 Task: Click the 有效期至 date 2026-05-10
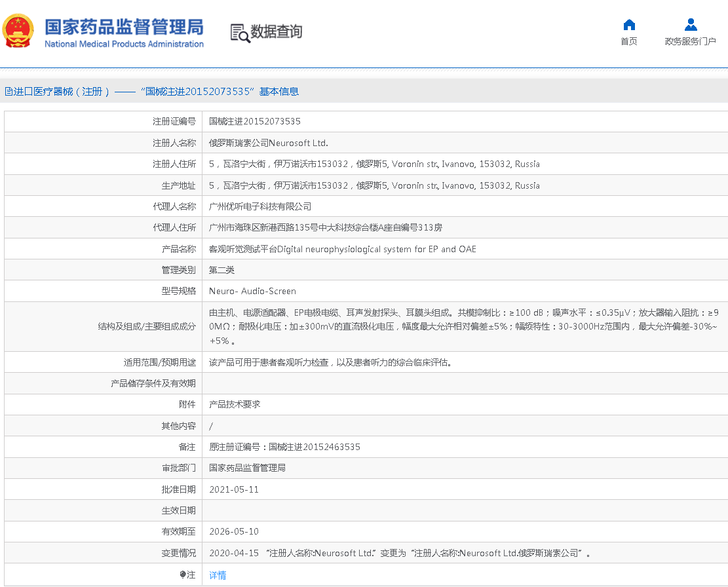coord(235,532)
